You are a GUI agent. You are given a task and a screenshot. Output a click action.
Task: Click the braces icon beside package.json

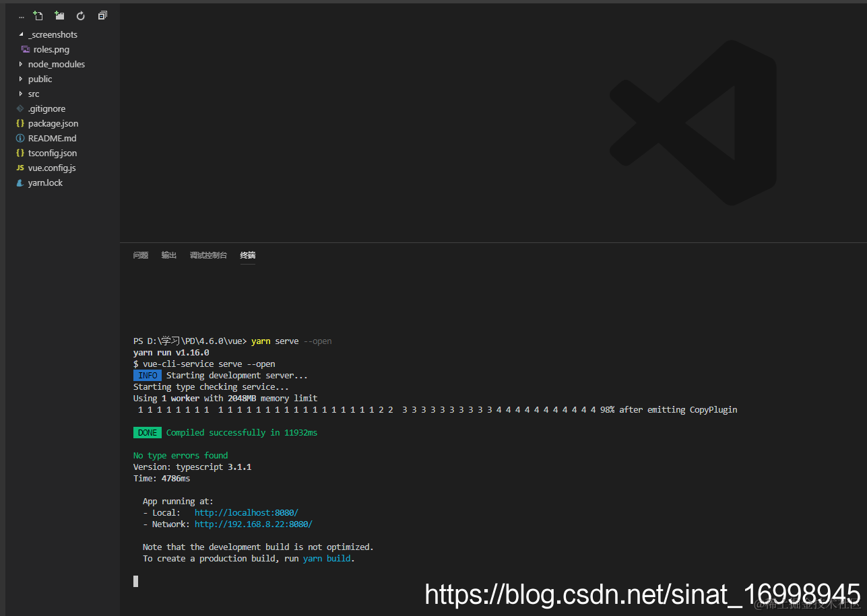[20, 123]
